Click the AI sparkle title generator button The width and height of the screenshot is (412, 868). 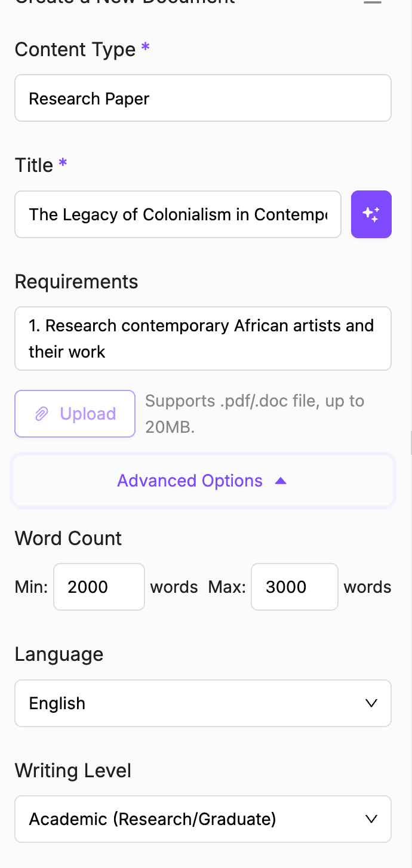[x=371, y=214]
